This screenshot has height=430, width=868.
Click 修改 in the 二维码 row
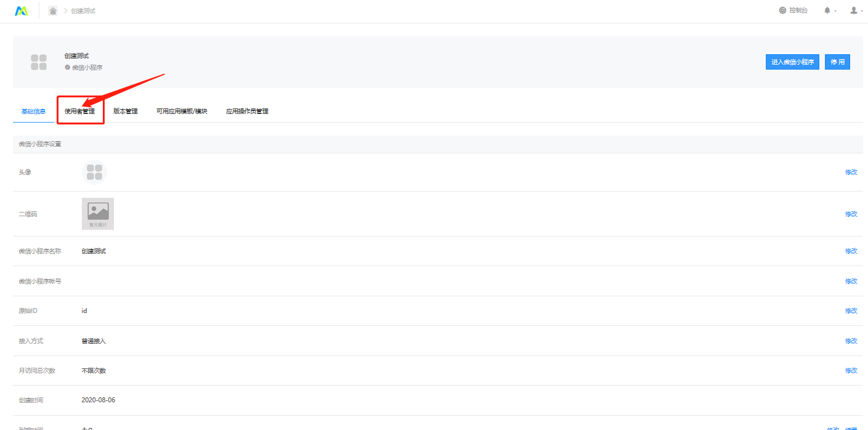point(851,214)
